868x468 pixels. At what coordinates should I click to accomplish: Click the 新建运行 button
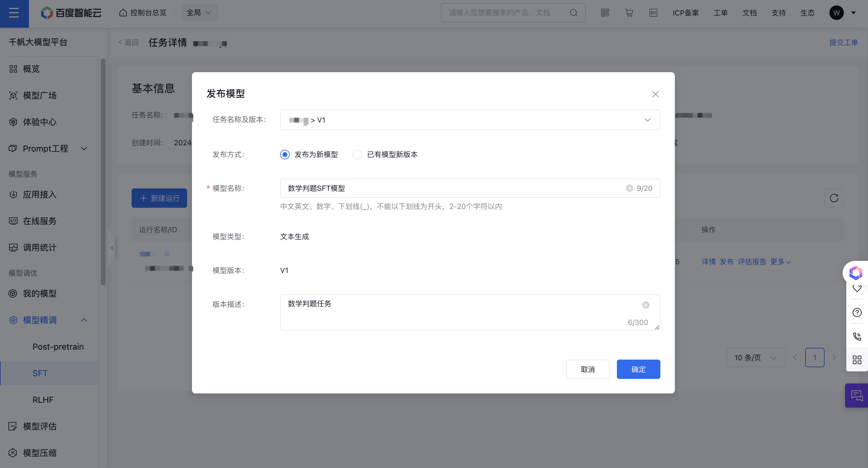pyautogui.click(x=159, y=198)
